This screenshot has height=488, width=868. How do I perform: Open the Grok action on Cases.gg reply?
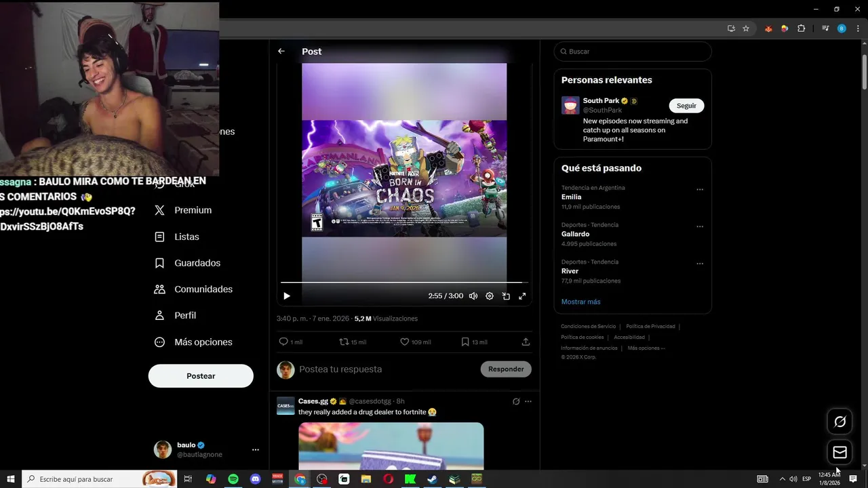click(x=516, y=401)
